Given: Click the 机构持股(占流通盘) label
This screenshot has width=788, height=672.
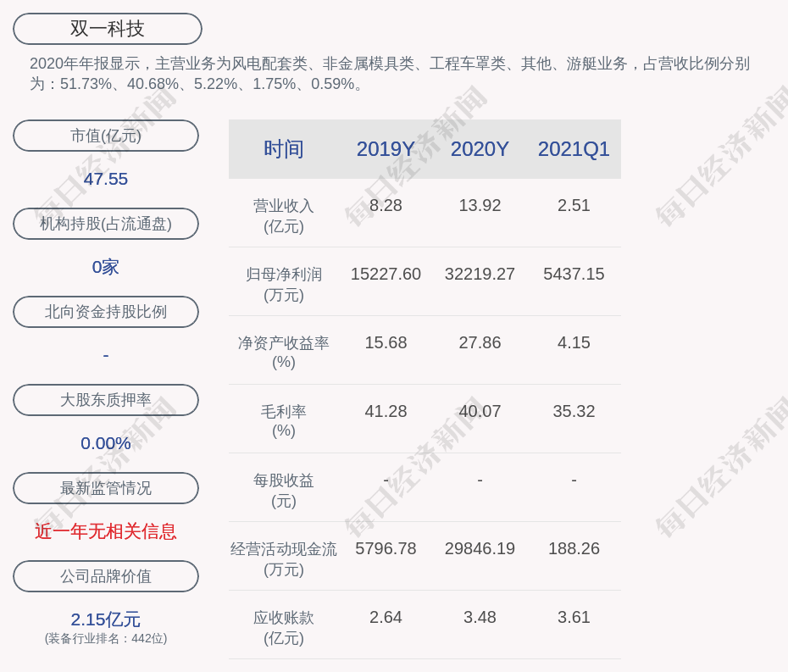Looking at the screenshot, I should (x=106, y=224).
